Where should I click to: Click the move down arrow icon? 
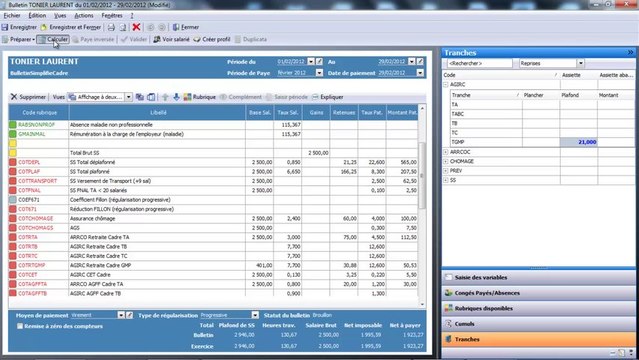tap(176, 97)
